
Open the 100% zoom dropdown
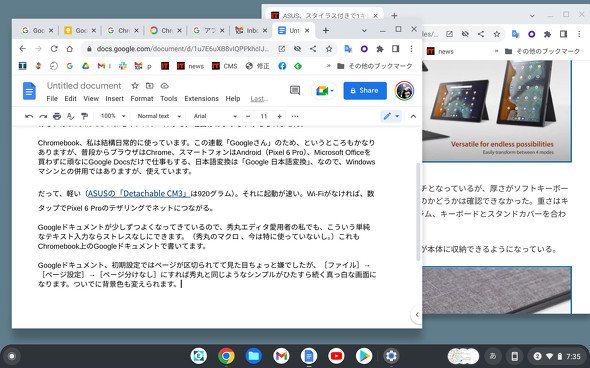113,116
